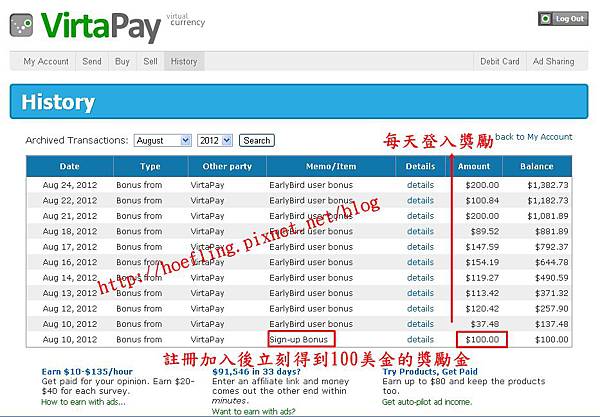Click the Date column header
The height and width of the screenshot is (417, 600).
[x=70, y=166]
